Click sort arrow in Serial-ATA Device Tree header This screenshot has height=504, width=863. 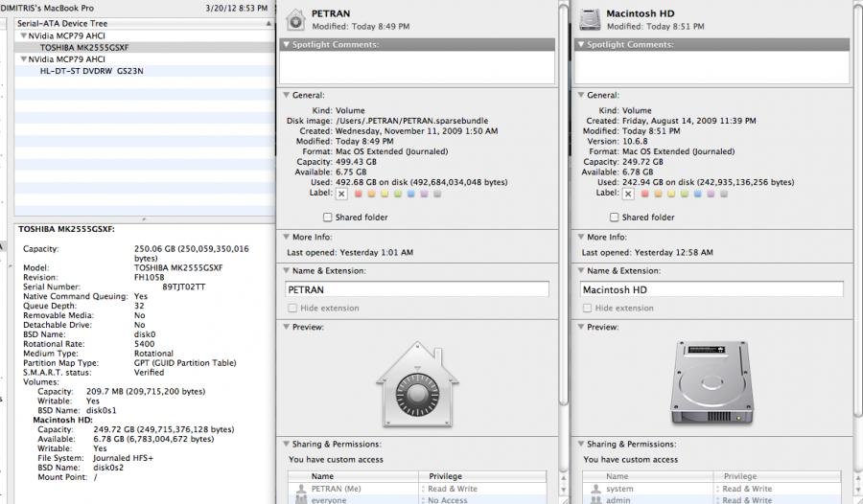click(x=268, y=24)
